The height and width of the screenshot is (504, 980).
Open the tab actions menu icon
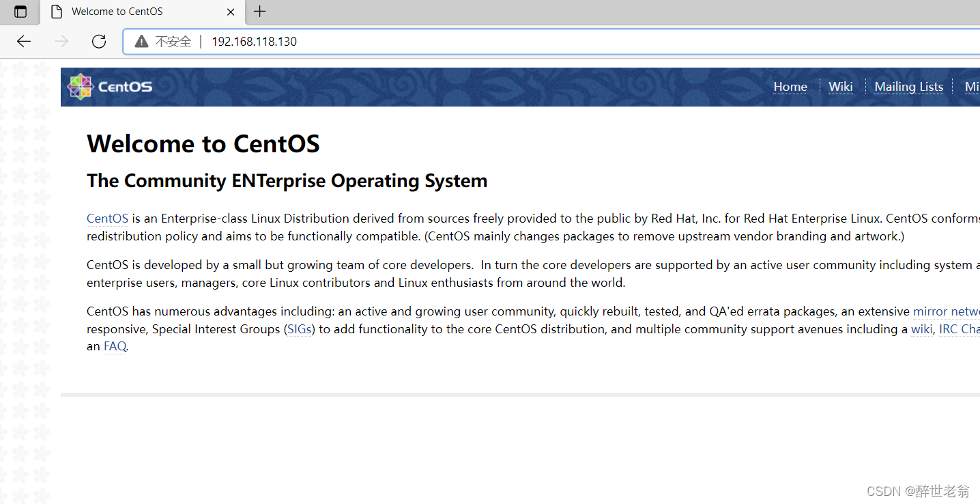(x=20, y=12)
